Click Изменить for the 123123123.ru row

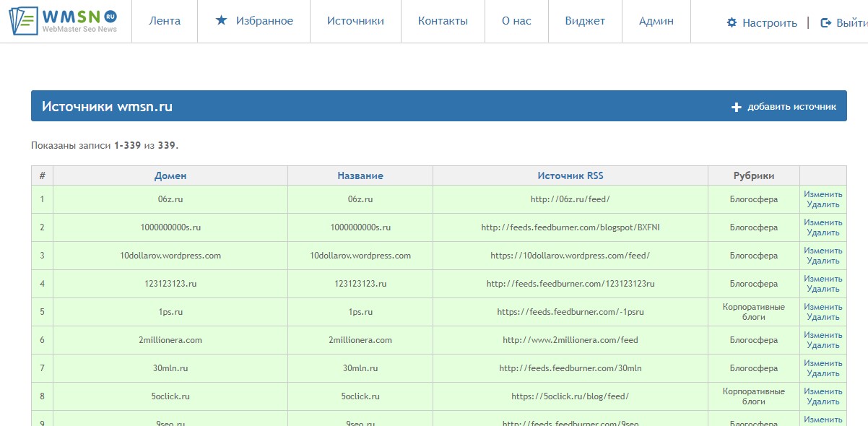click(x=823, y=279)
